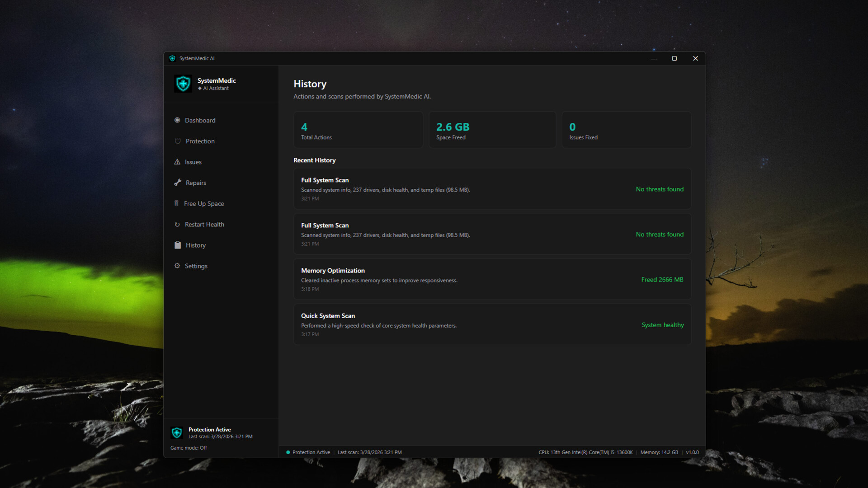
Task: Click the Settings gear icon
Action: click(177, 266)
